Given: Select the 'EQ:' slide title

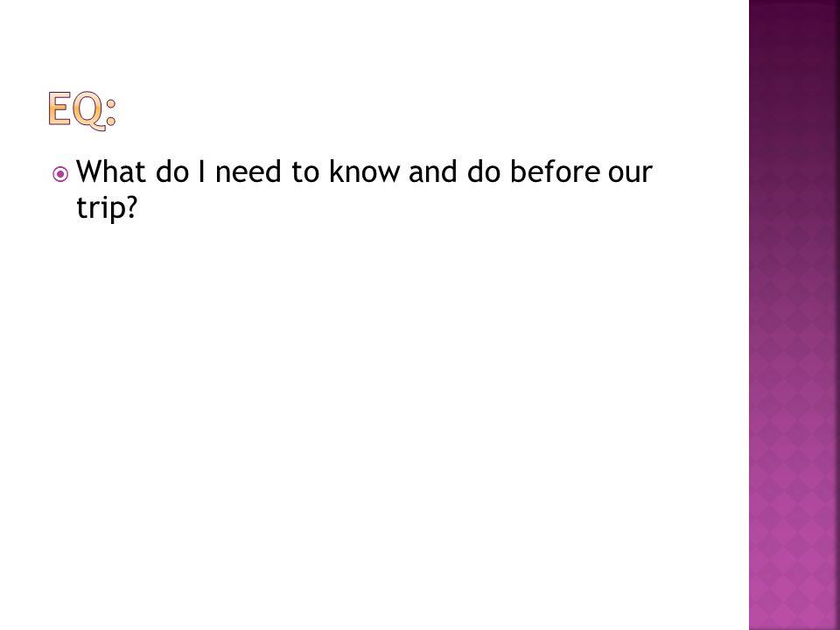Looking at the screenshot, I should point(82,110).
